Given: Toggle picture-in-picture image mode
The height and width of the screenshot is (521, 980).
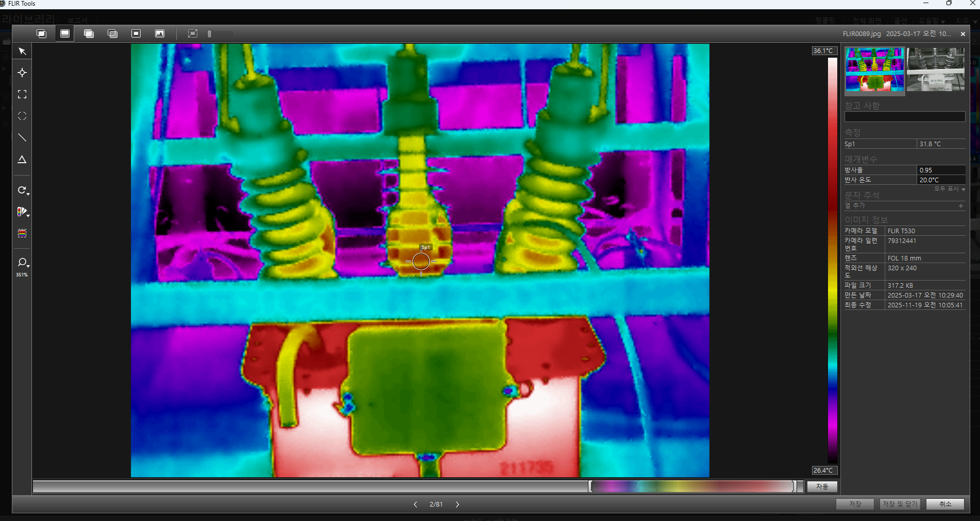Looking at the screenshot, I should point(136,33).
